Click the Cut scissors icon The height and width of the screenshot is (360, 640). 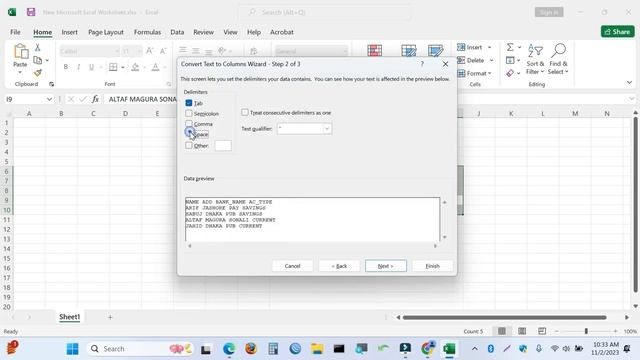38,48
